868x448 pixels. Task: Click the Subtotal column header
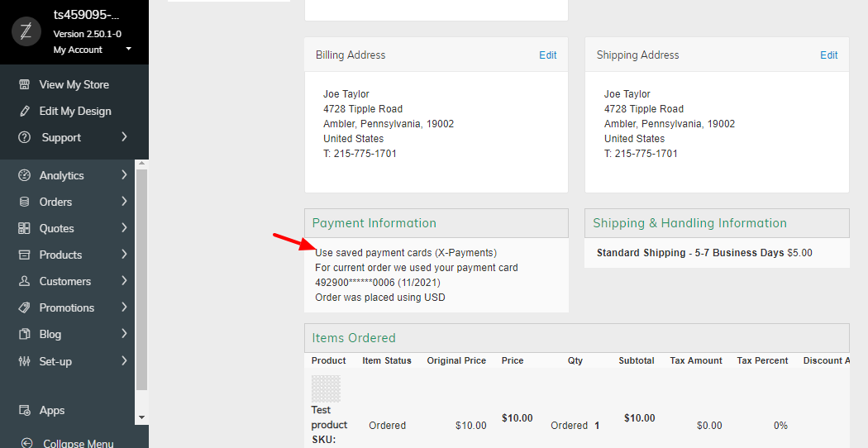637,360
